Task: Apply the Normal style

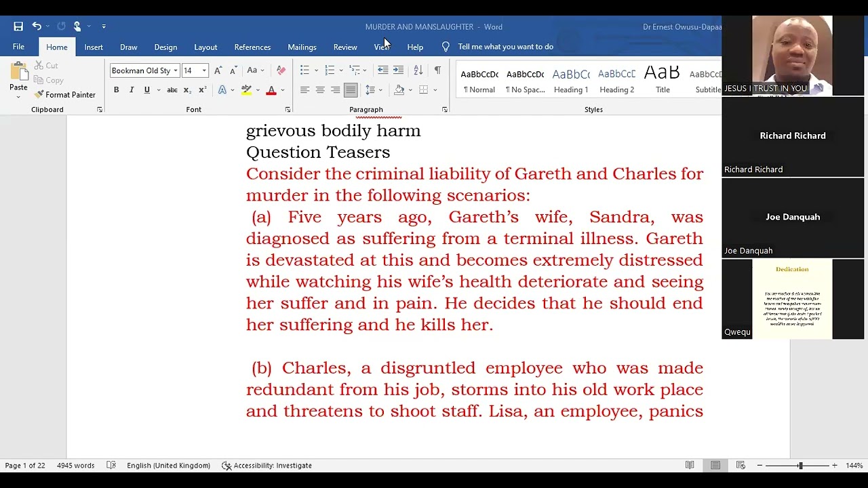Action: click(x=479, y=80)
